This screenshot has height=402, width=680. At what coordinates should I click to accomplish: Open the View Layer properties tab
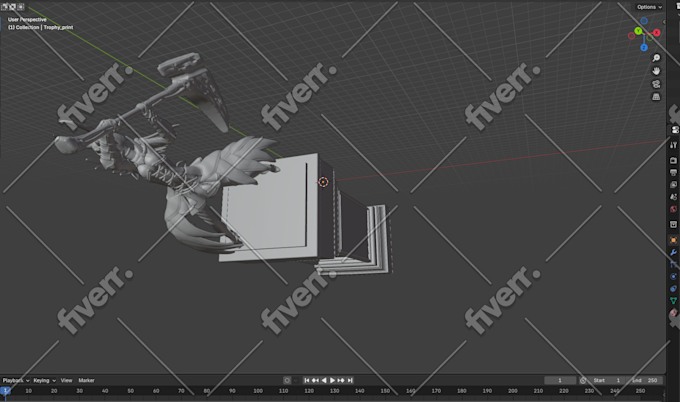[x=673, y=185]
